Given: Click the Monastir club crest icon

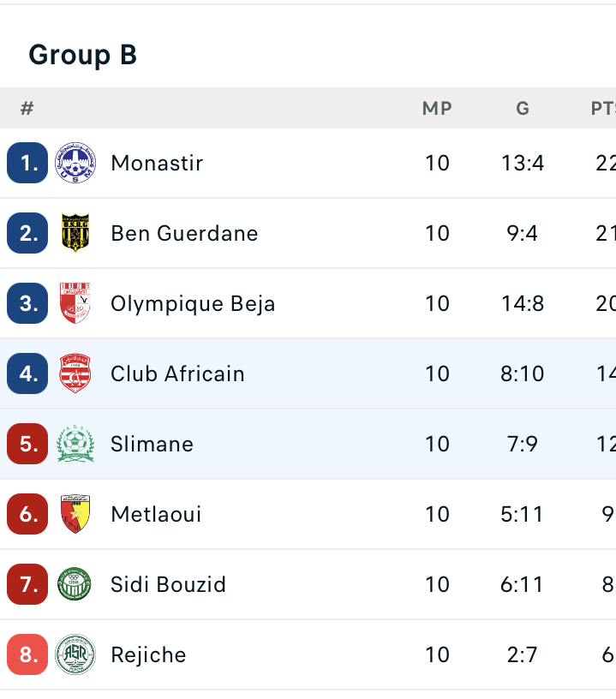Looking at the screenshot, I should point(75,163).
